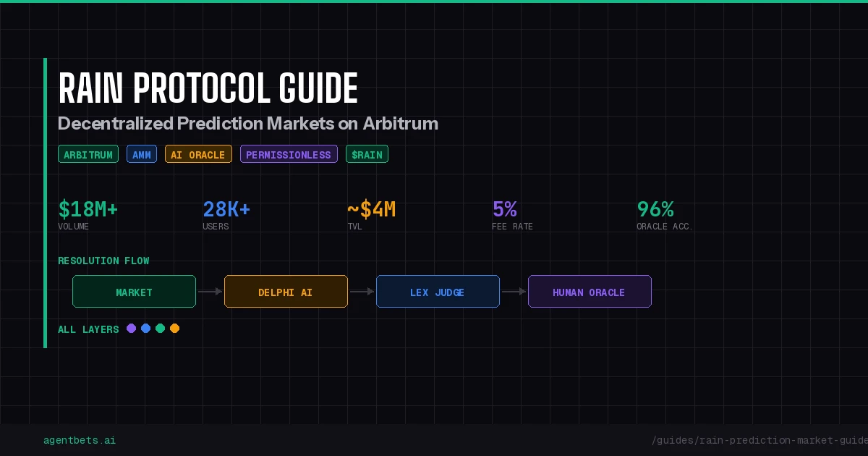Toggle the $RAIN badge
The width and height of the screenshot is (868, 456).
click(x=367, y=153)
